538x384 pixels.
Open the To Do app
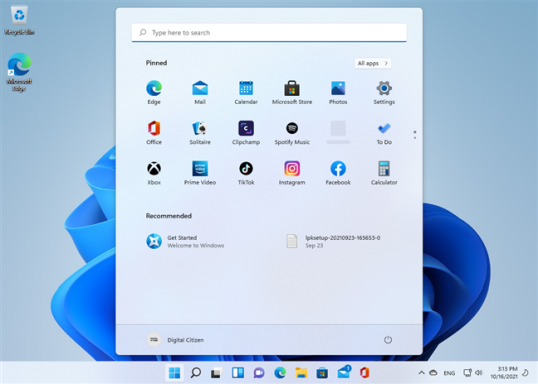click(384, 132)
